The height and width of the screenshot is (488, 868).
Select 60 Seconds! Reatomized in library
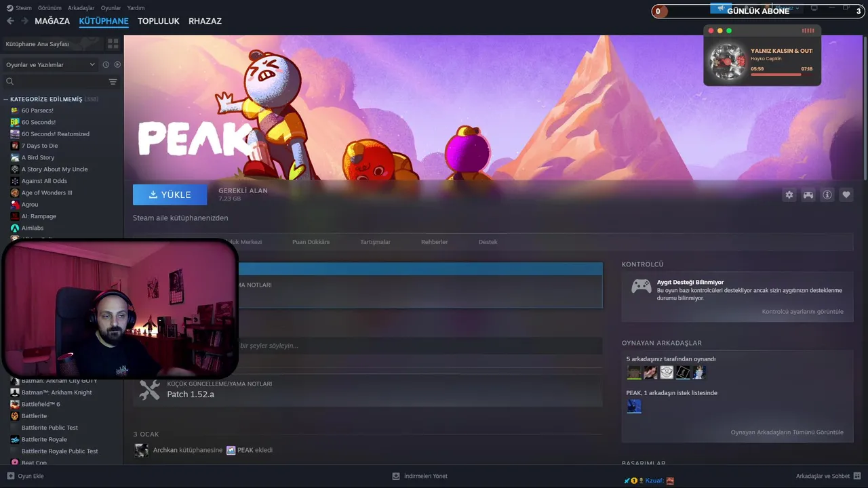click(x=56, y=134)
